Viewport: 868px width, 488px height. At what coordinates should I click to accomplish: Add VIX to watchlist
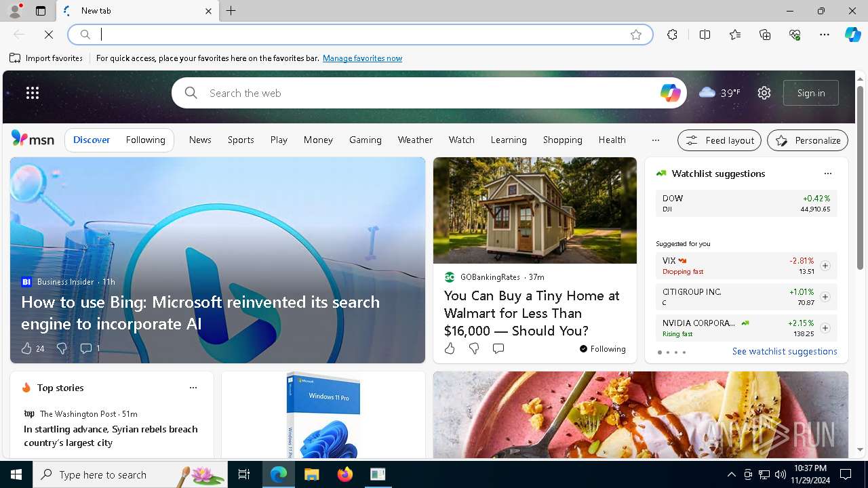(x=825, y=266)
